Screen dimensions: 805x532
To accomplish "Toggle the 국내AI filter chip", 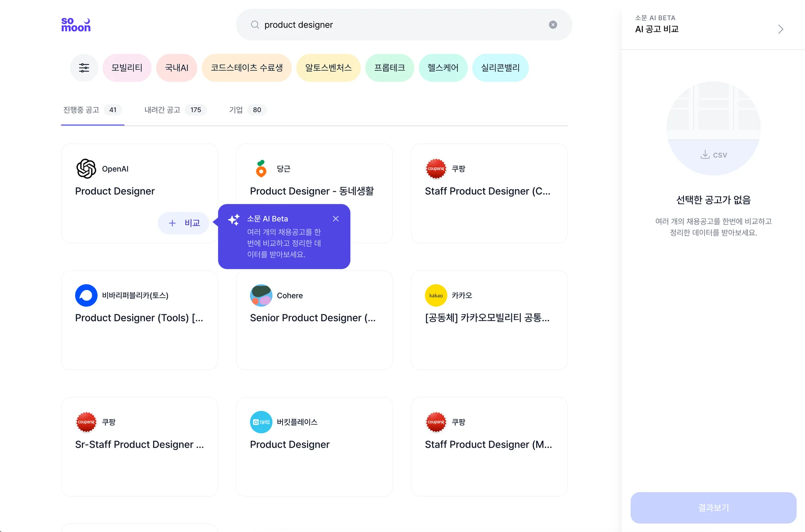I will pos(177,68).
